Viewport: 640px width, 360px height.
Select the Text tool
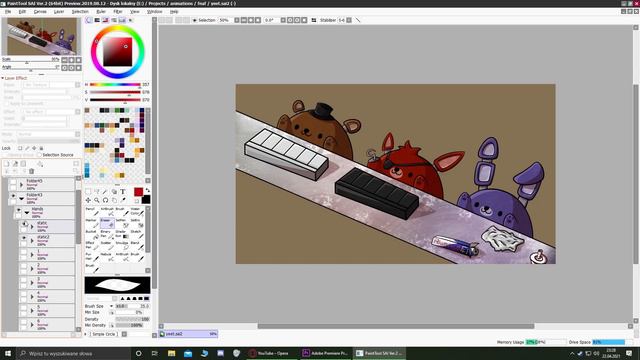coord(123,191)
